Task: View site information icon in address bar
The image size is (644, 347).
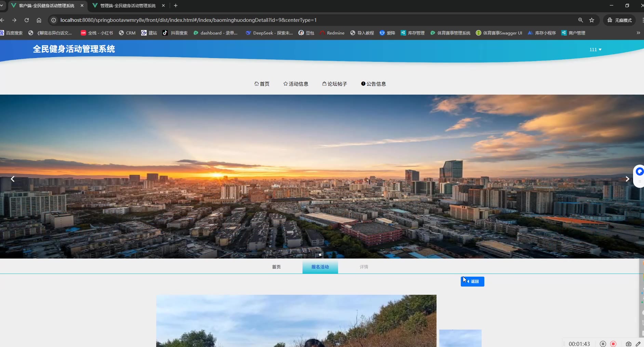Action: pyautogui.click(x=54, y=20)
